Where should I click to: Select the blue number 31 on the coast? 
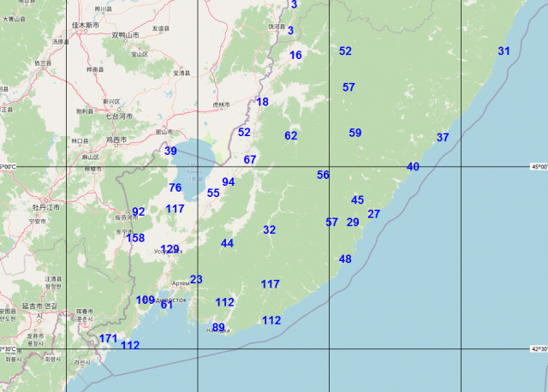click(503, 51)
